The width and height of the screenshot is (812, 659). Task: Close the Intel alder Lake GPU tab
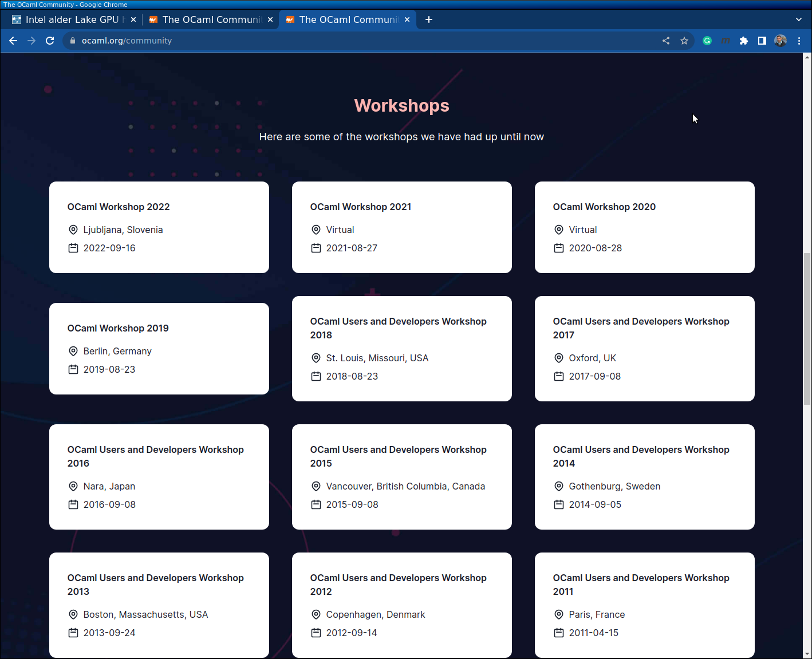(133, 19)
